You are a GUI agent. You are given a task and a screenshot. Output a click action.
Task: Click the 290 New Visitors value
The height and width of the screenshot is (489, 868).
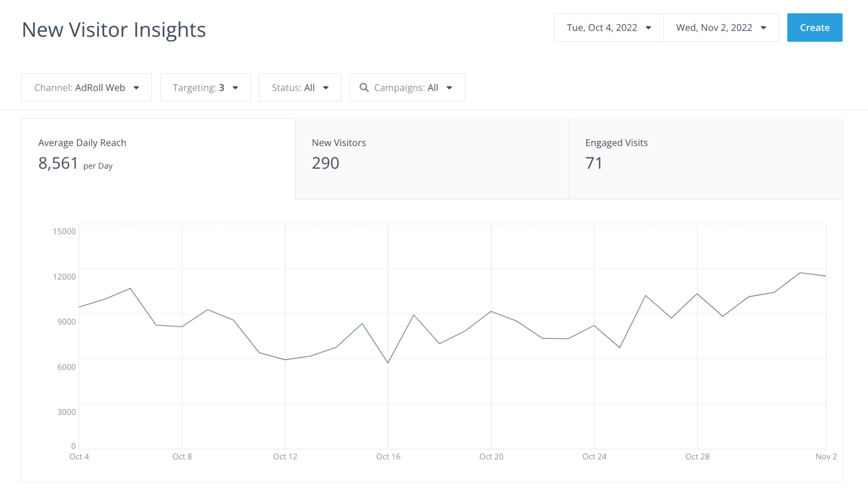325,163
